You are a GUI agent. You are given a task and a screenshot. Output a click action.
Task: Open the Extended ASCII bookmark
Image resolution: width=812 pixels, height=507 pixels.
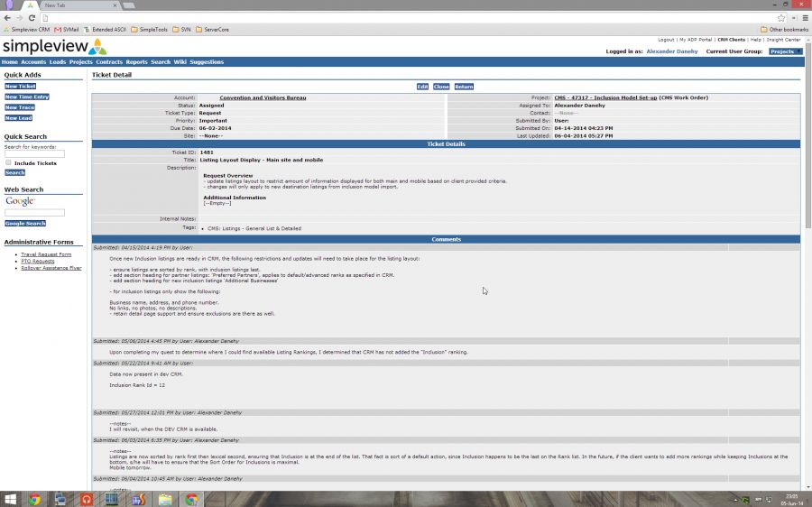(x=106, y=30)
